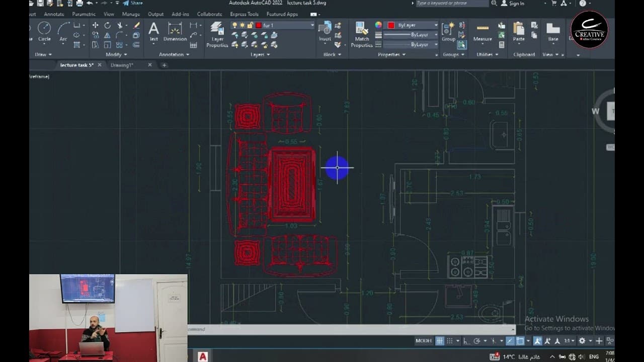Toggle annotation visibility in status bar
The width and height of the screenshot is (644, 362).
tap(537, 341)
